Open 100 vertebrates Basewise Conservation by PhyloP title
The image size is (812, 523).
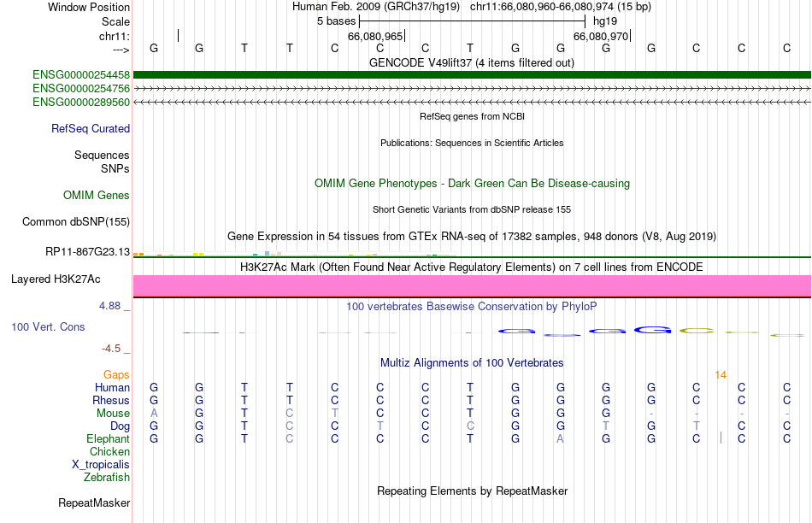[x=472, y=307]
